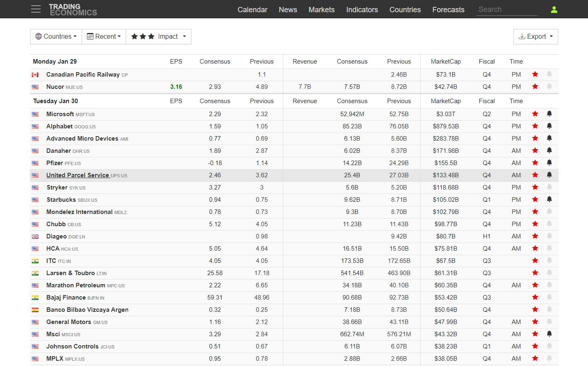
Task: Open the Recent date dropdown
Action: 104,37
